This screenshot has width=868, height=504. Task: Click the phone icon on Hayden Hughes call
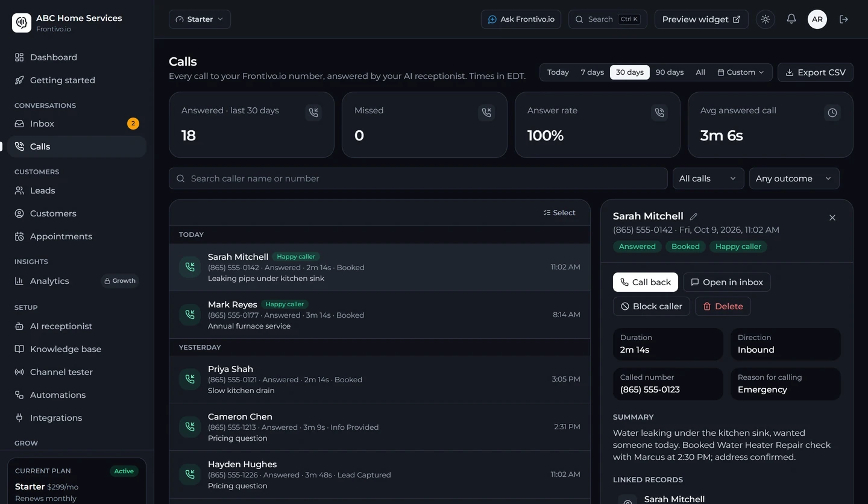tap(190, 474)
